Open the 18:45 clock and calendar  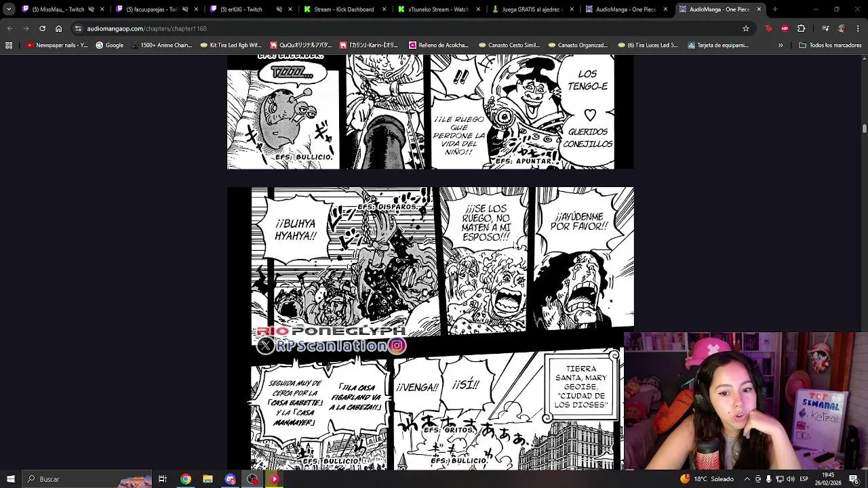click(828, 479)
